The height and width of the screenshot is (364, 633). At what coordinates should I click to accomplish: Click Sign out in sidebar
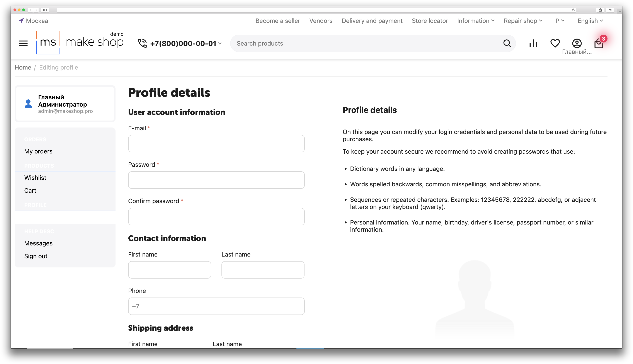(36, 256)
